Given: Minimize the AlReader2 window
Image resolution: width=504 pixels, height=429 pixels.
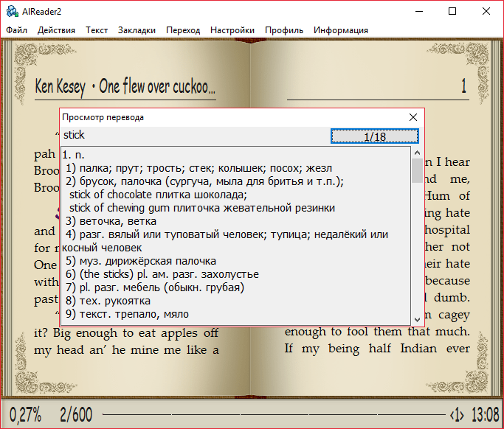Looking at the screenshot, I should [419, 11].
